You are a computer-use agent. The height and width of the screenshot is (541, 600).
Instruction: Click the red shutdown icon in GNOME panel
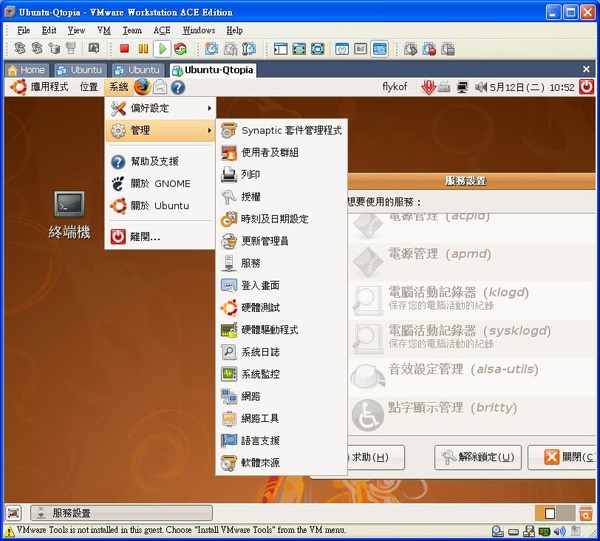point(587,87)
